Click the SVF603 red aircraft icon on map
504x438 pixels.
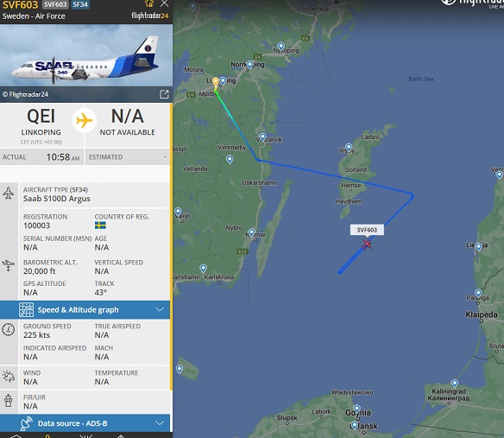coord(367,244)
